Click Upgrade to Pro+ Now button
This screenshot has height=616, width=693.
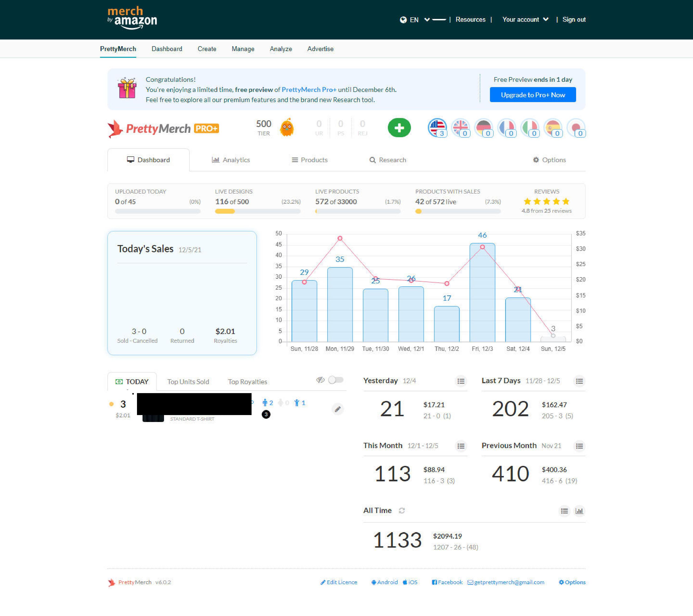533,95
